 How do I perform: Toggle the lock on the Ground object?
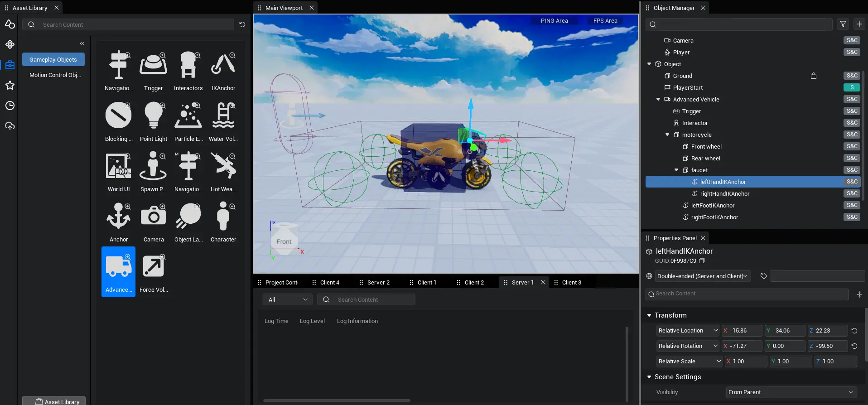[x=814, y=76]
